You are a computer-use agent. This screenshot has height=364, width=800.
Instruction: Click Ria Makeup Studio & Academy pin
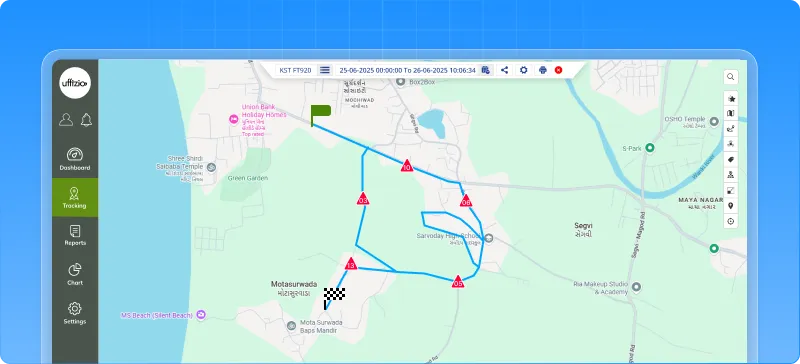pyautogui.click(x=636, y=286)
